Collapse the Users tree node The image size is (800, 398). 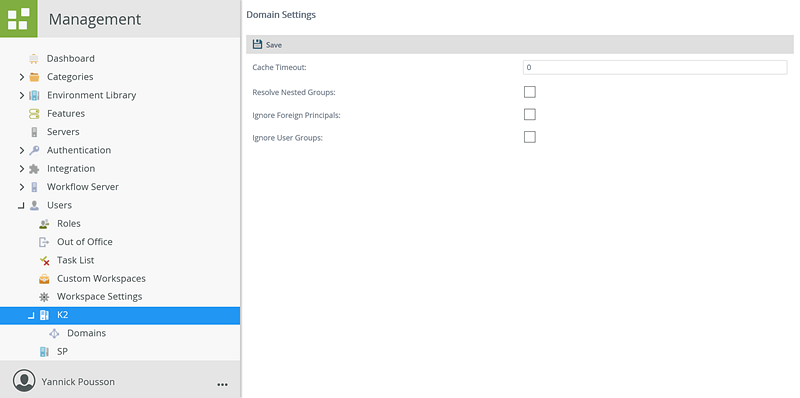[x=21, y=206]
